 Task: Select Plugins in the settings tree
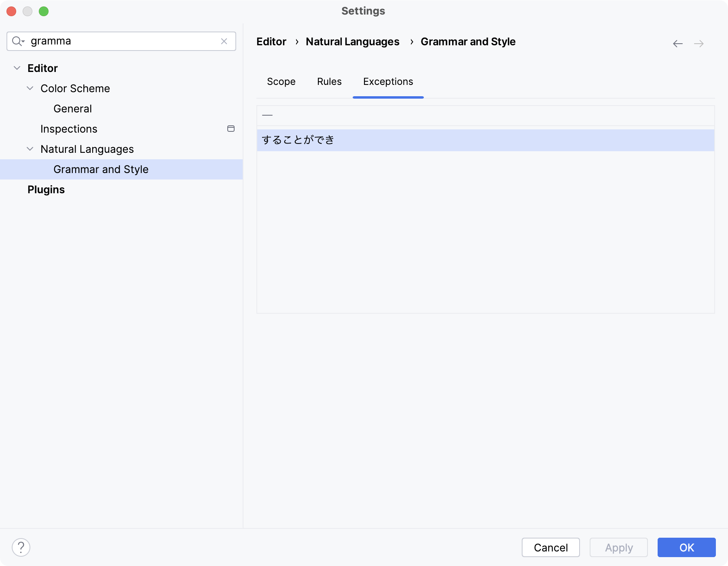point(46,189)
